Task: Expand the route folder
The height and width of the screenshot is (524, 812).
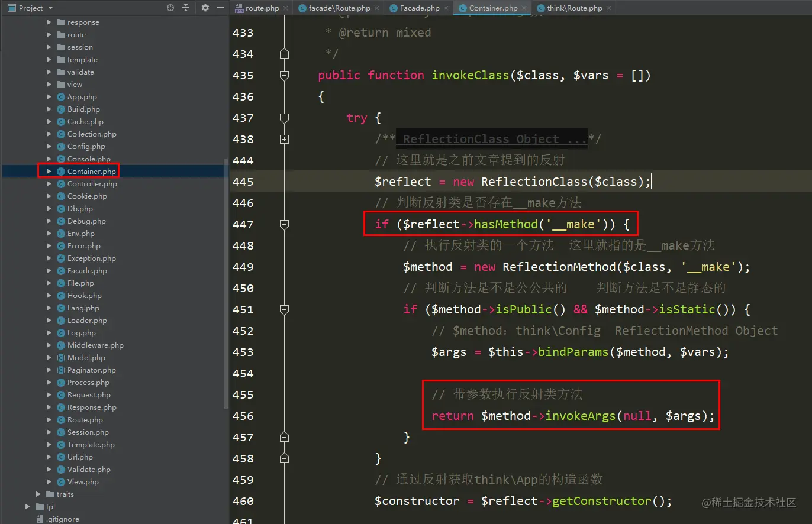Action: 49,35
